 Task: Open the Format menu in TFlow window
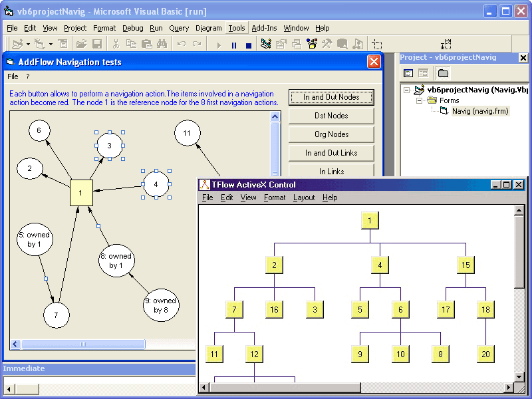(275, 198)
